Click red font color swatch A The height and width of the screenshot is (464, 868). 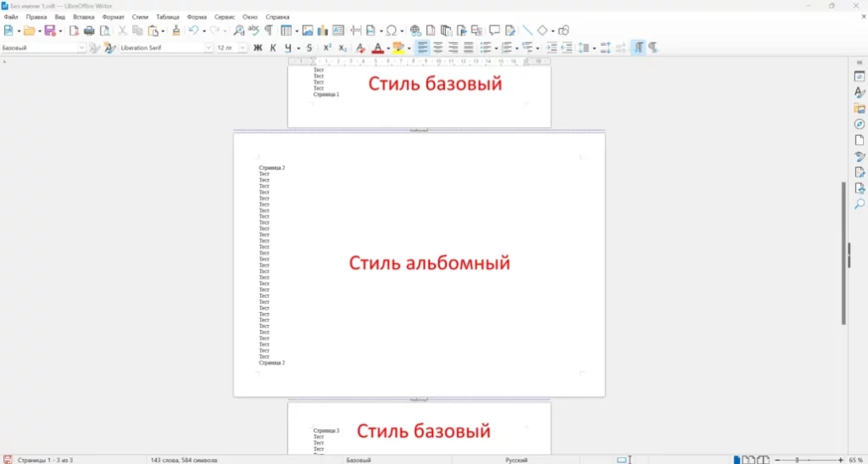pos(377,48)
